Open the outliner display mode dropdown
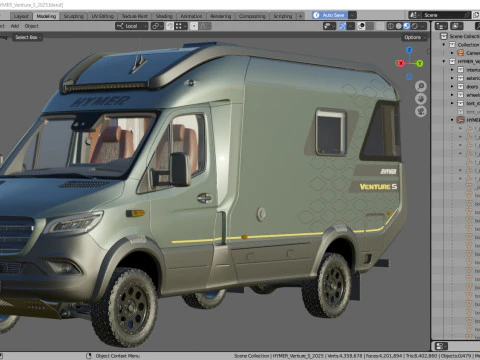 (457, 26)
